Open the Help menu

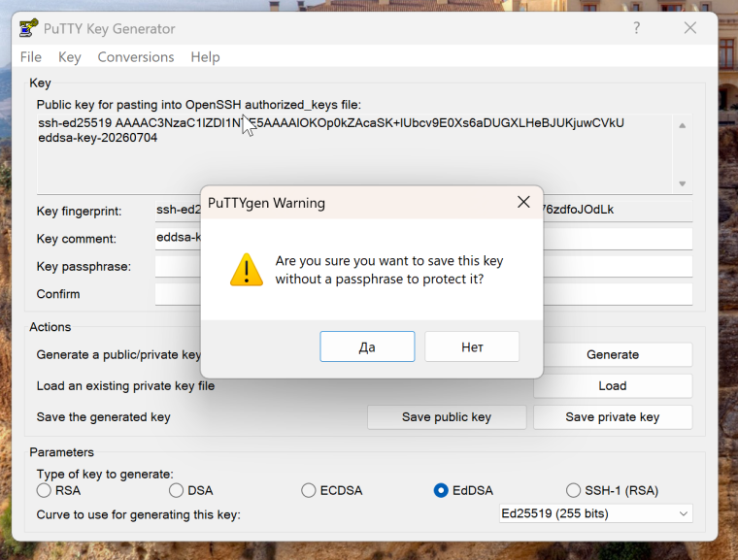[x=205, y=57]
